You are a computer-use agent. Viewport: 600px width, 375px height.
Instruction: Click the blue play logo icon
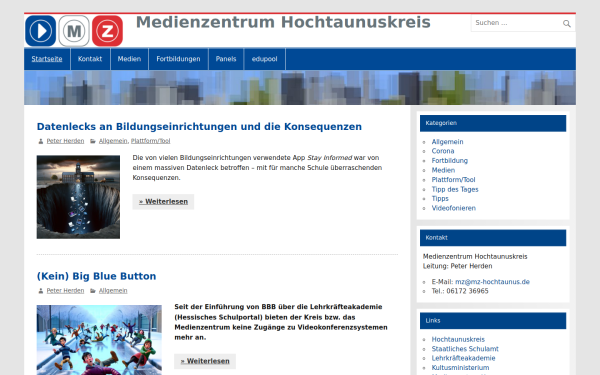click(x=41, y=31)
